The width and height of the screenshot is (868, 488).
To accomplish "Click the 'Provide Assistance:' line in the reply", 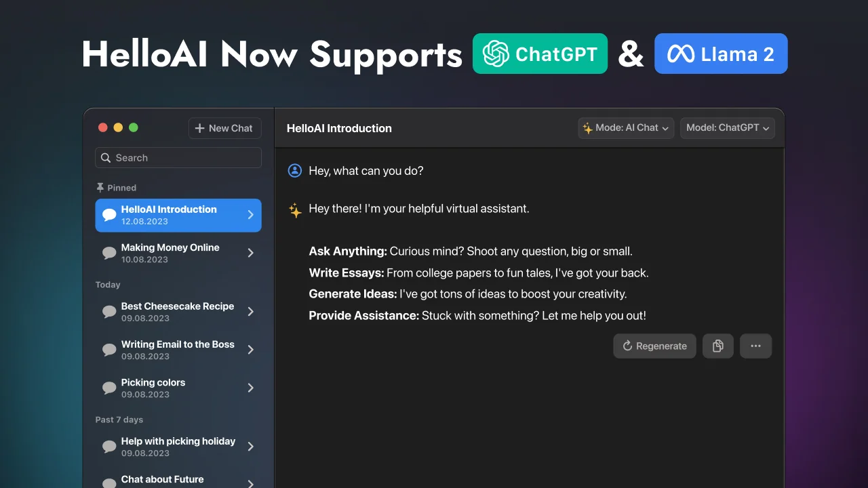I will coord(477,316).
